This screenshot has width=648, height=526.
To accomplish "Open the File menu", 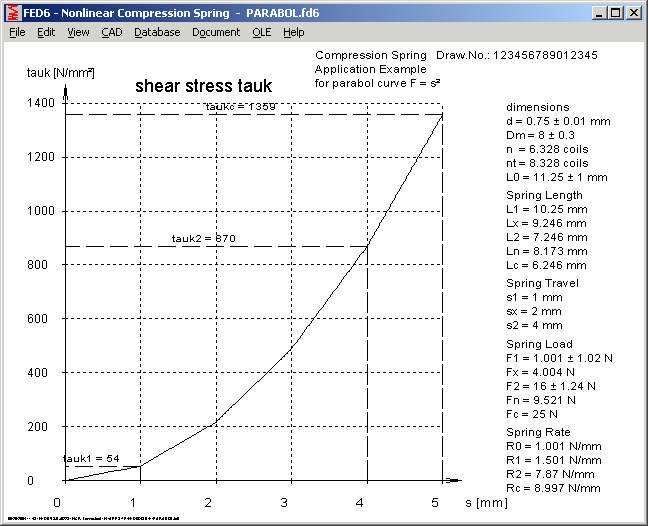I will point(17,32).
